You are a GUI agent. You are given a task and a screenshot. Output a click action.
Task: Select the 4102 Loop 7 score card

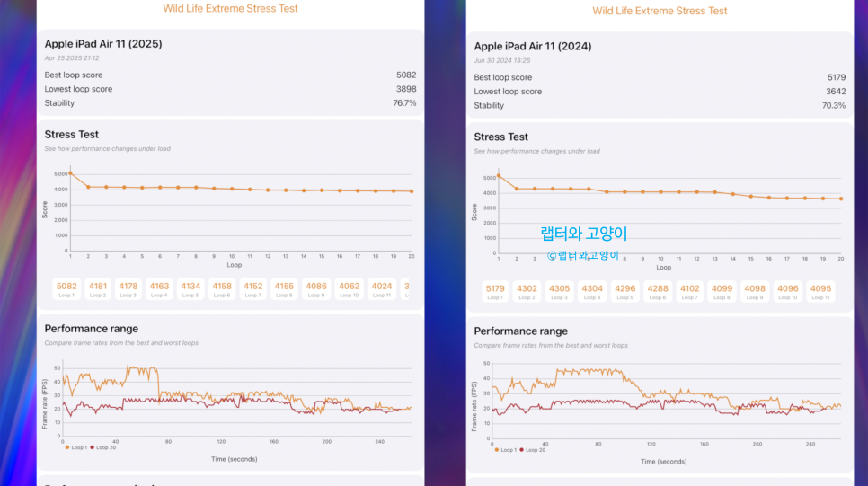point(690,291)
